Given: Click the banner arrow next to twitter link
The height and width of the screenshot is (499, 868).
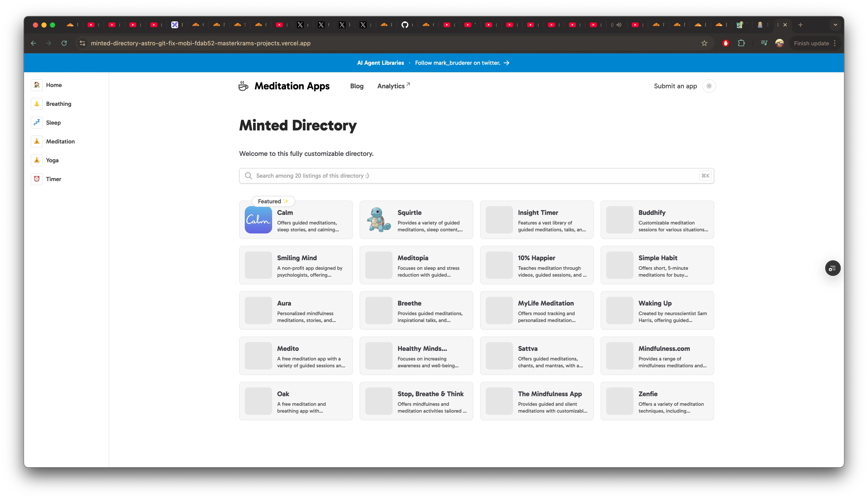Looking at the screenshot, I should (x=507, y=63).
